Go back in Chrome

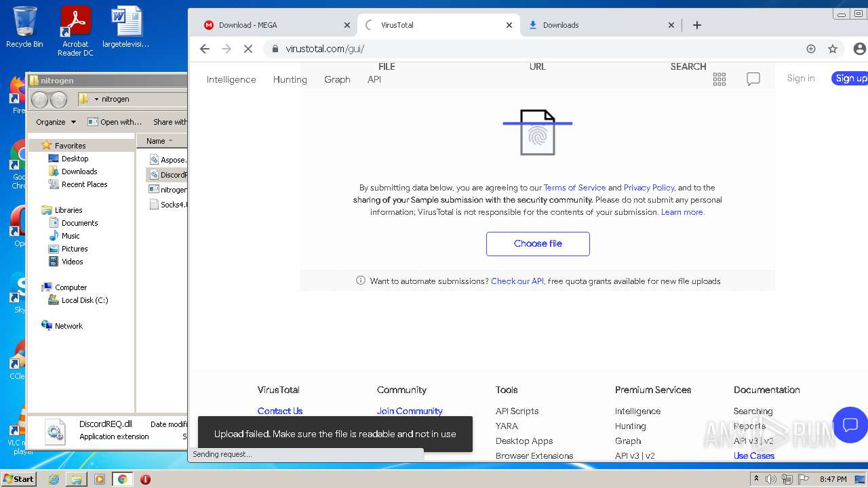point(205,49)
